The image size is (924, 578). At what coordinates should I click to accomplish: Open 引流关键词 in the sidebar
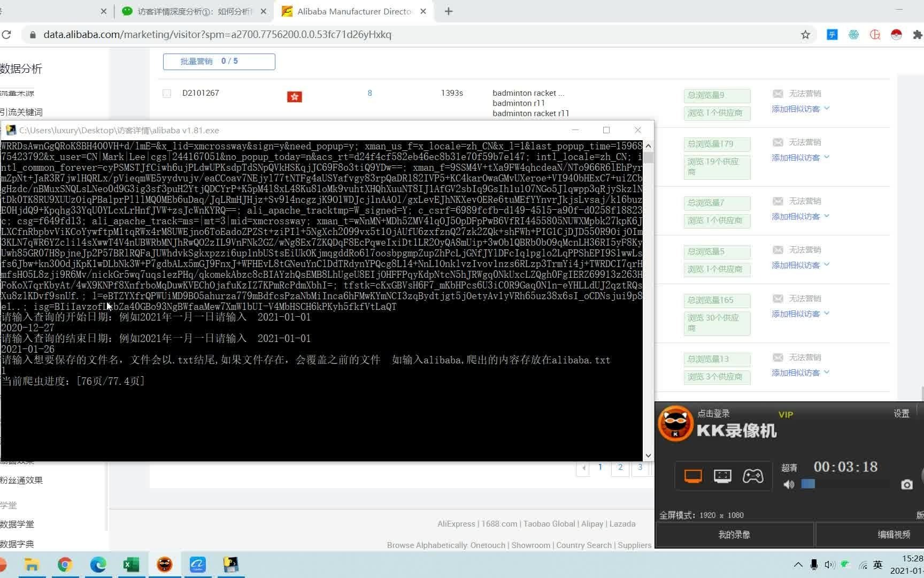(21, 112)
